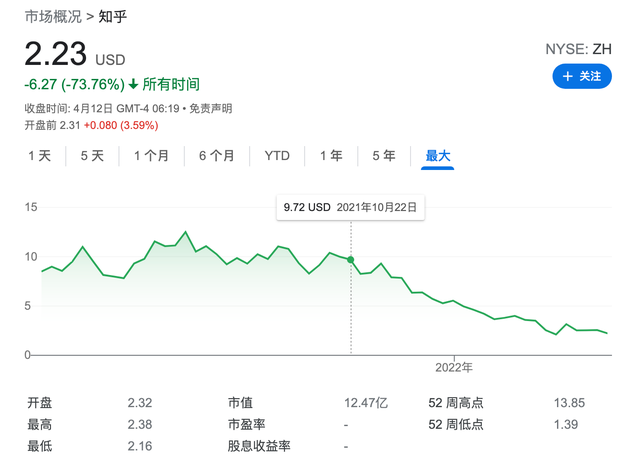Viewport: 630px width, 459px height.
Task: Click the 收盘时间 timestamp text
Action: tap(102, 109)
